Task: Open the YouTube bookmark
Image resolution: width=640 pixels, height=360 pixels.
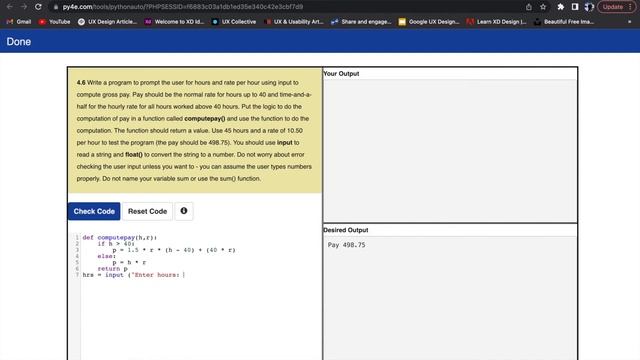Action: click(x=55, y=22)
